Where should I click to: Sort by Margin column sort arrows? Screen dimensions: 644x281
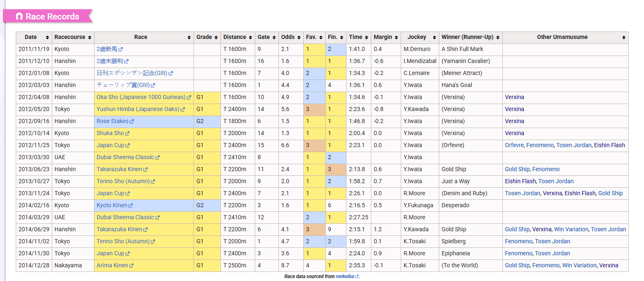[x=396, y=37]
